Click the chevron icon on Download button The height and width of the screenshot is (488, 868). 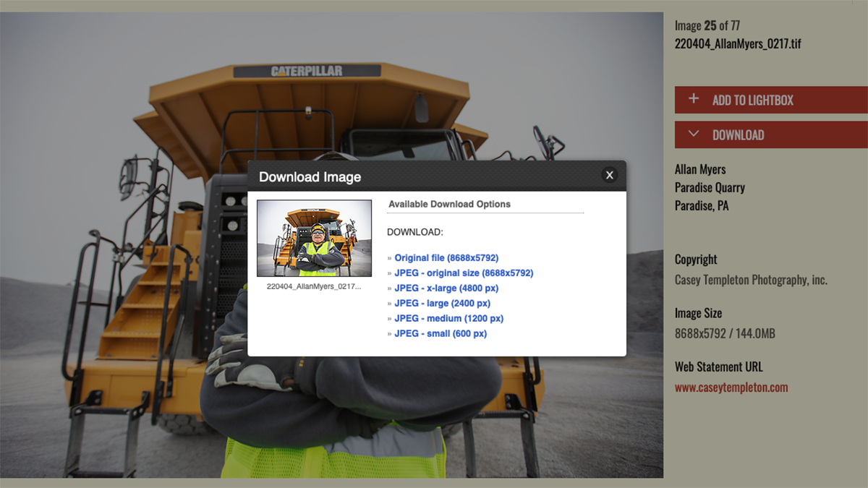point(694,134)
